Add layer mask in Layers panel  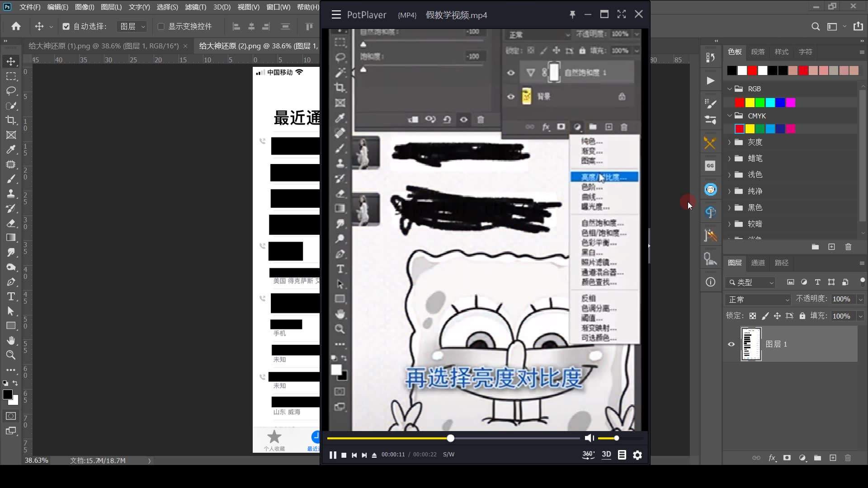[787, 458]
